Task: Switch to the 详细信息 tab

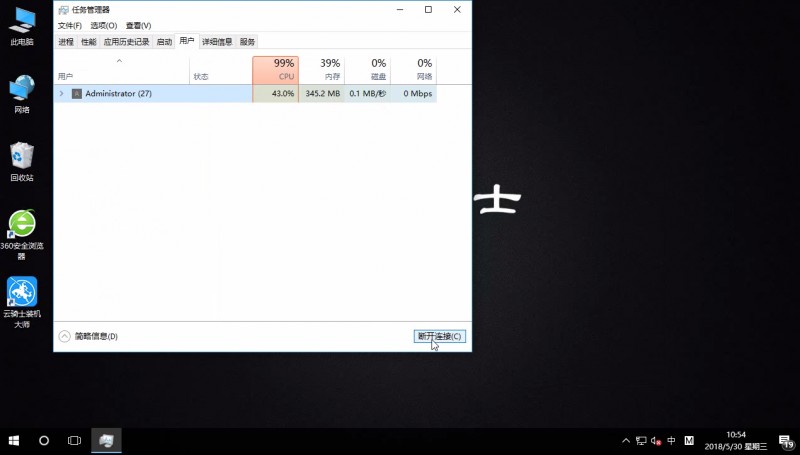Action: tap(217, 42)
